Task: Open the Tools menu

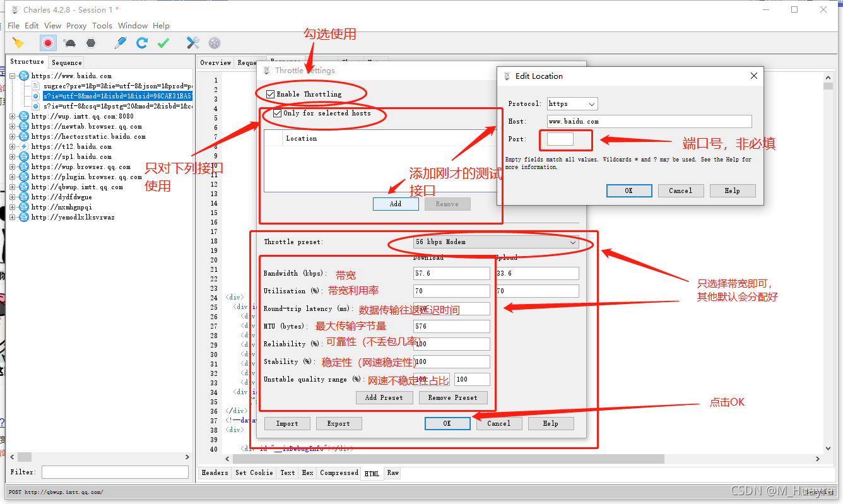Action: click(102, 26)
